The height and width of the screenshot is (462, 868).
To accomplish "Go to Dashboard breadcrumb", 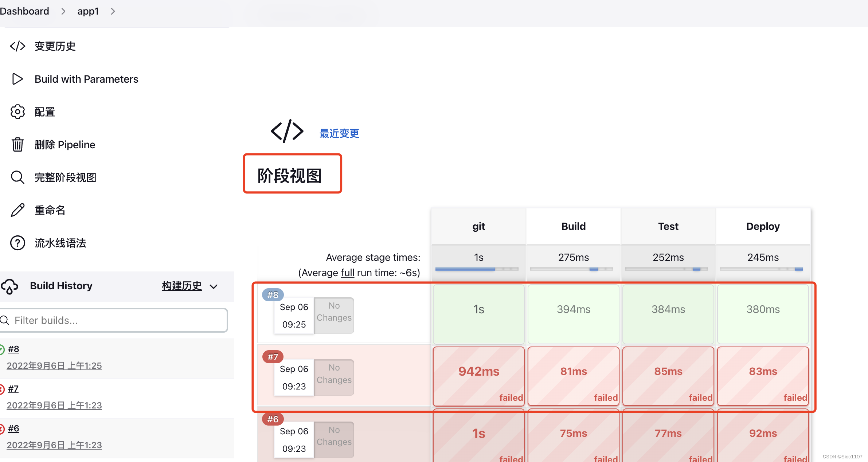I will coord(24,11).
